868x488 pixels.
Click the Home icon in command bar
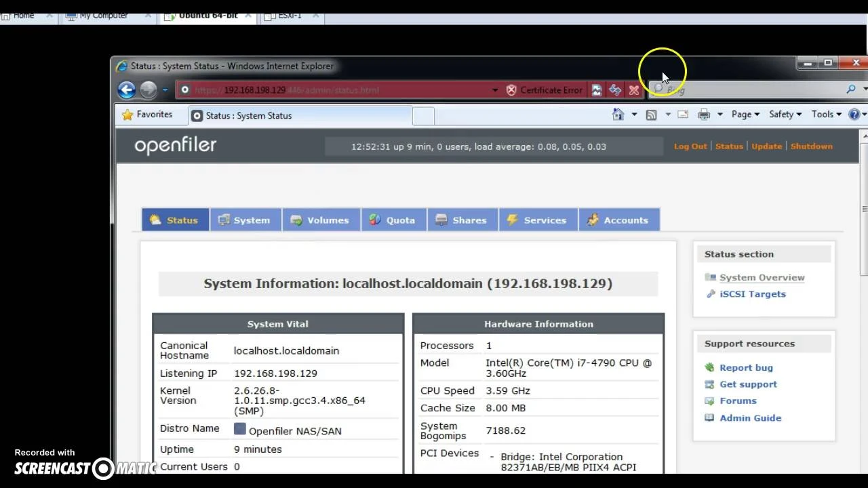(x=618, y=115)
